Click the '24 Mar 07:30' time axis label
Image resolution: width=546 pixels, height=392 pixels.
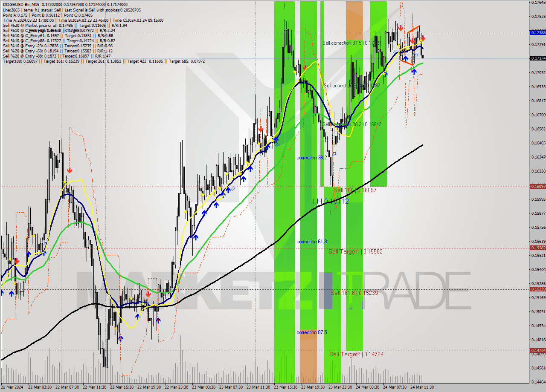click(395, 387)
